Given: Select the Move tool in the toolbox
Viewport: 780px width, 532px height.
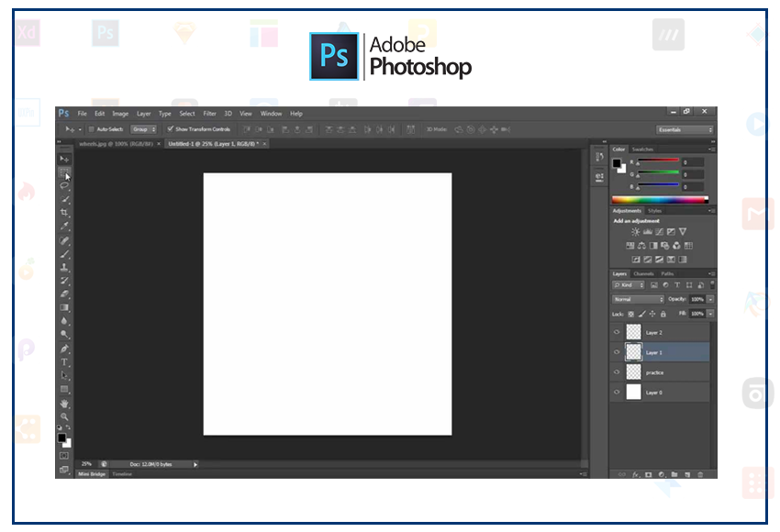Looking at the screenshot, I should point(64,159).
